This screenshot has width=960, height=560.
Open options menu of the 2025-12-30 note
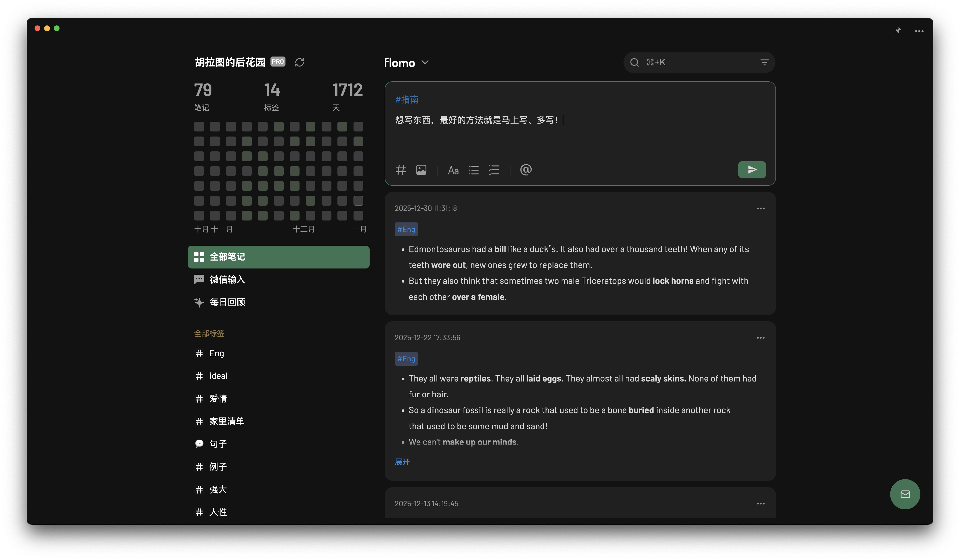[x=760, y=209]
